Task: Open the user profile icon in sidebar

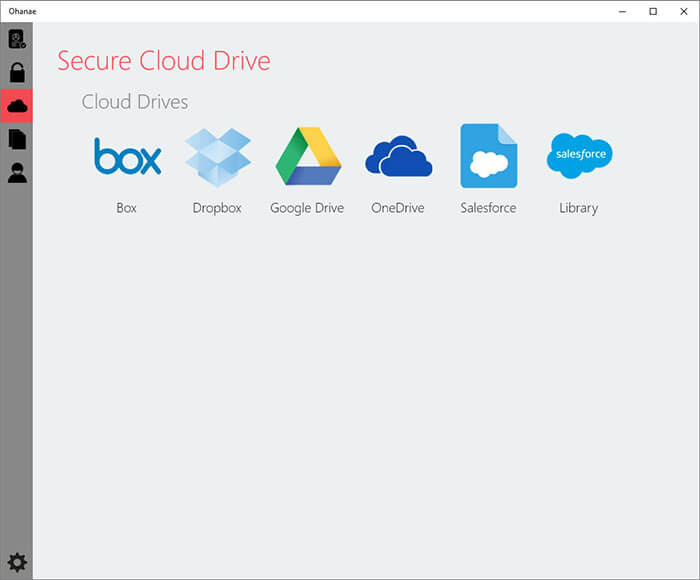Action: 17,173
